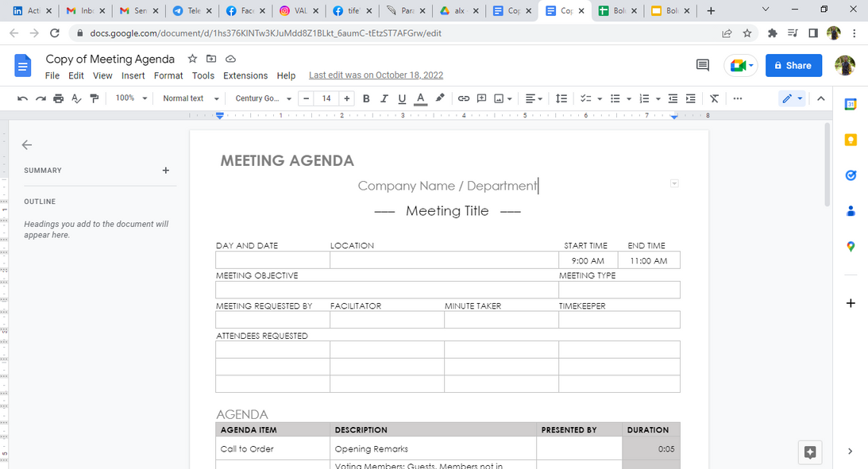Open the numbered list options dropdown

(658, 98)
